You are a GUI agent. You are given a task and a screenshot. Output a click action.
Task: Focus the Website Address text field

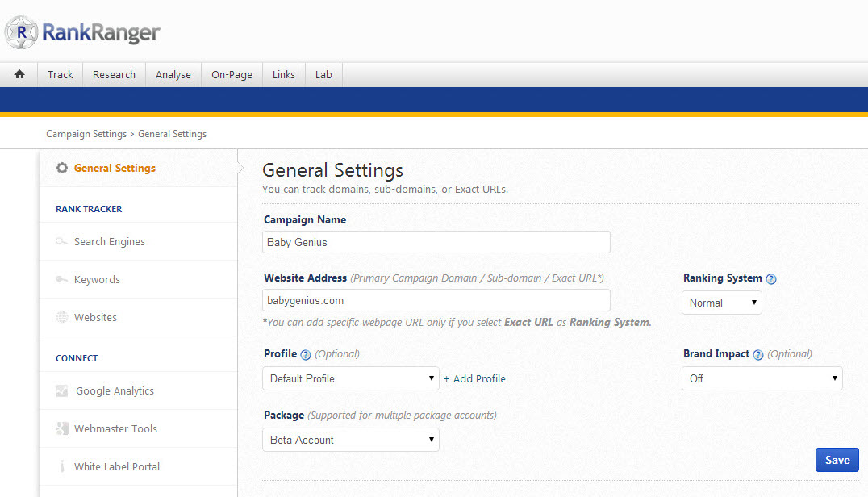pyautogui.click(x=436, y=300)
